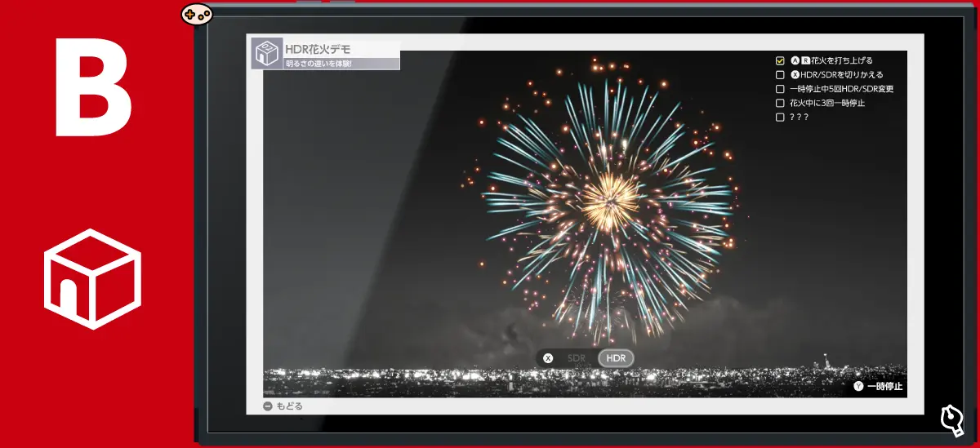Check the 花火中に3回一時停止 checkbox
The image size is (980, 448).
(780, 104)
